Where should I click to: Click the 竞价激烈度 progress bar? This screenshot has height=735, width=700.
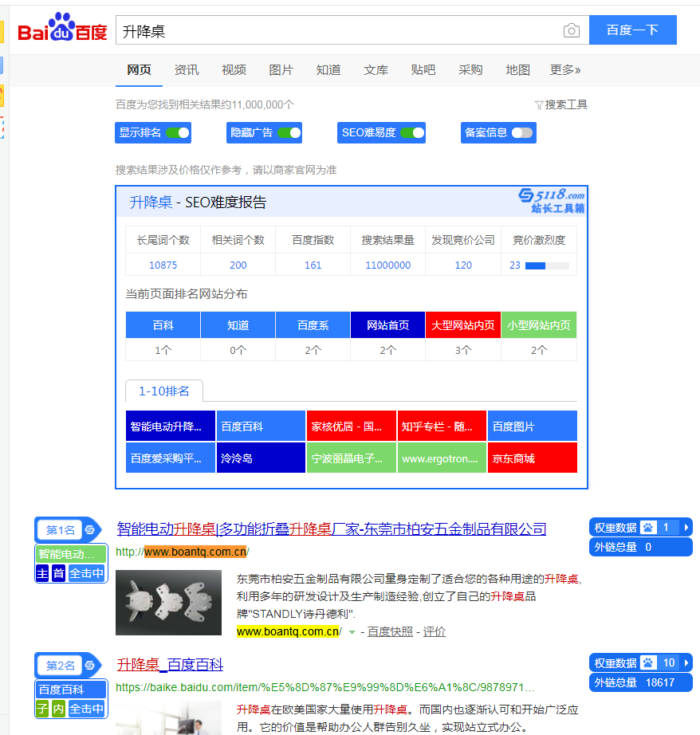[x=547, y=265]
